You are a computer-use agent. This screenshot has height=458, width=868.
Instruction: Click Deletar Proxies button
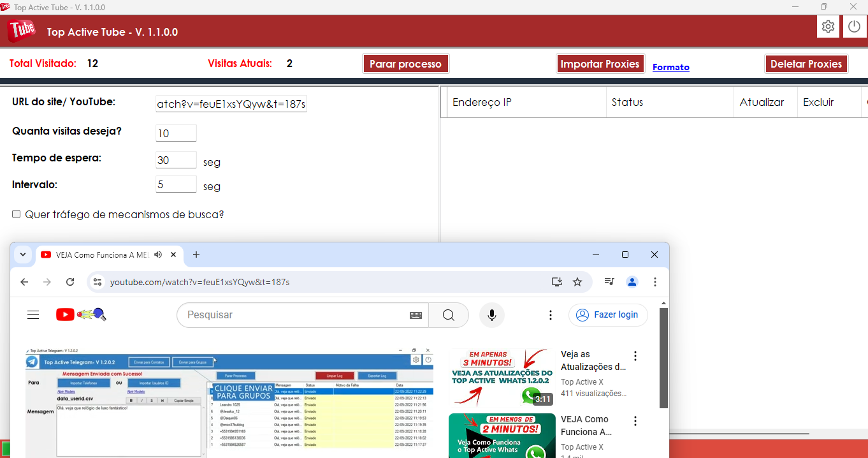coord(806,64)
